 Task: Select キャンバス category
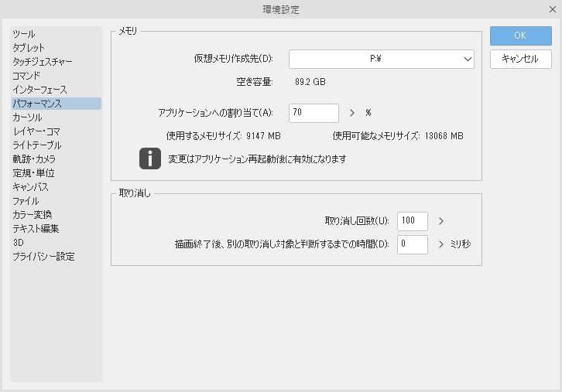tap(30, 187)
